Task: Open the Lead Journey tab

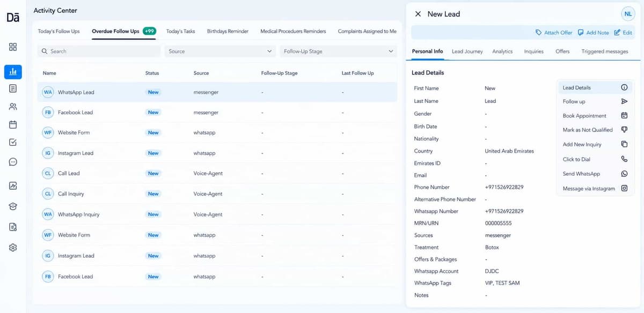Action: click(467, 51)
